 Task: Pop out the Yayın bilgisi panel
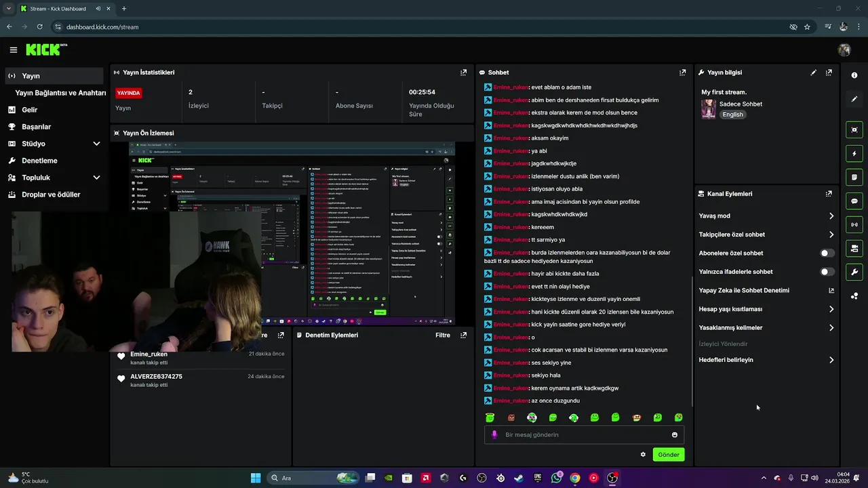point(829,73)
